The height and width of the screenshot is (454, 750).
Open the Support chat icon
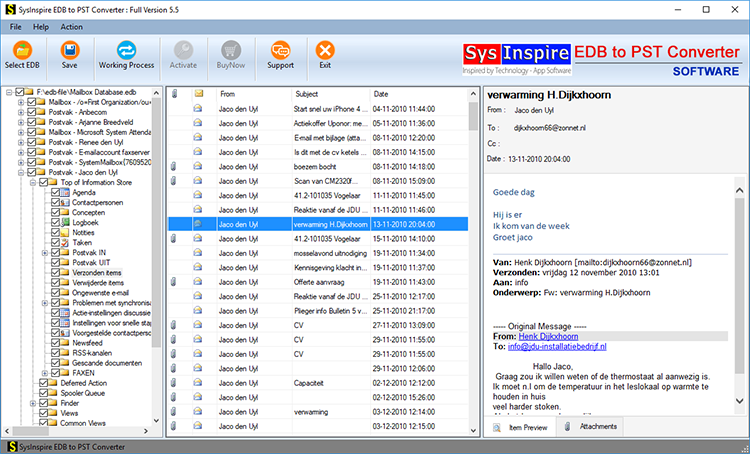coord(280,50)
